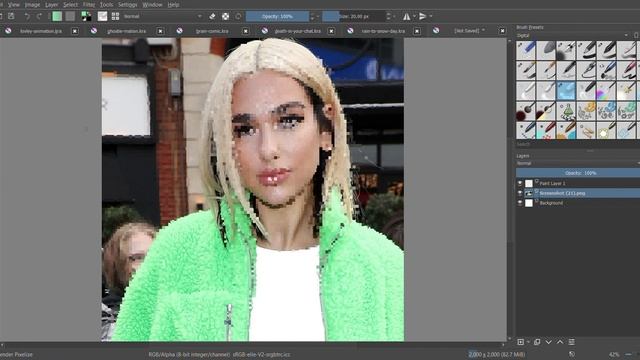This screenshot has height=360, width=640.
Task: Switch to the rain-to-snow-day.kra document tab
Action: coord(383,31)
